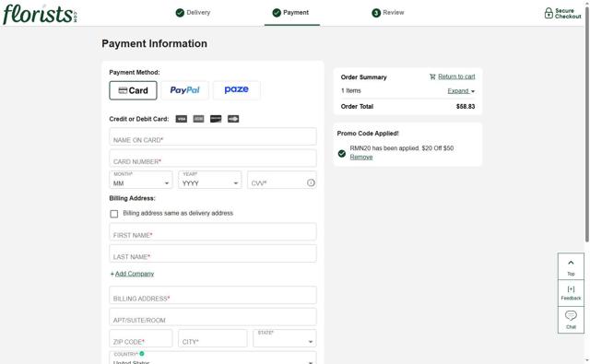Select the Payment step tab
Screen dimensions: 590x364
tap(292, 13)
